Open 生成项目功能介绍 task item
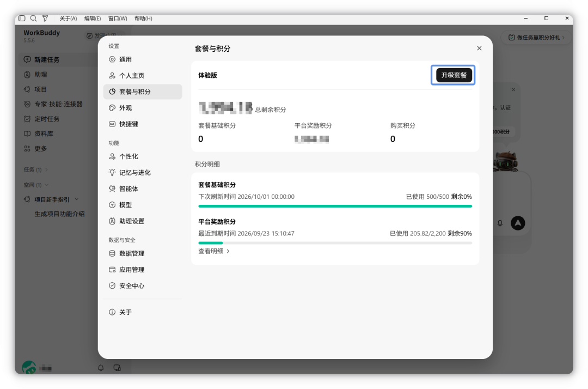Screen dimensions: 588x389 point(60,214)
